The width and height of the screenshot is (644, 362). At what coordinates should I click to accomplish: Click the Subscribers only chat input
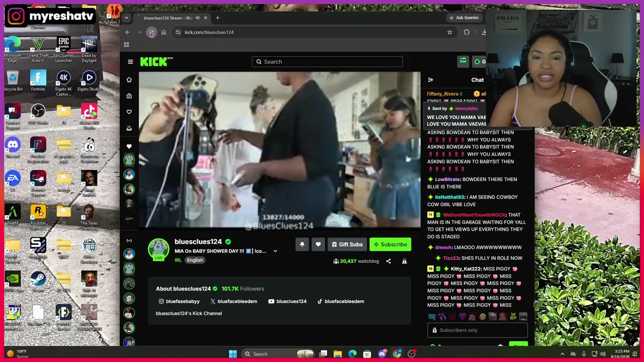477,330
